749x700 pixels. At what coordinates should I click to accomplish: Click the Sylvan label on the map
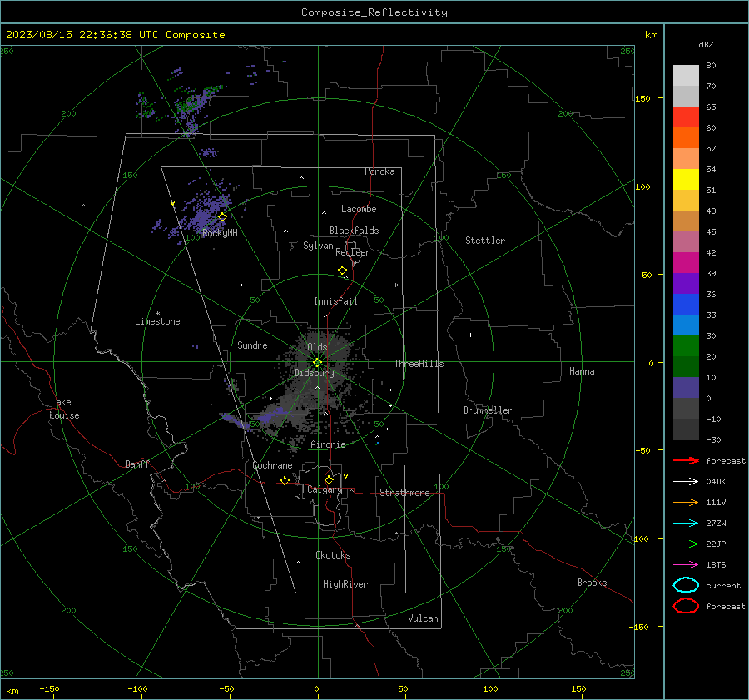click(x=318, y=246)
